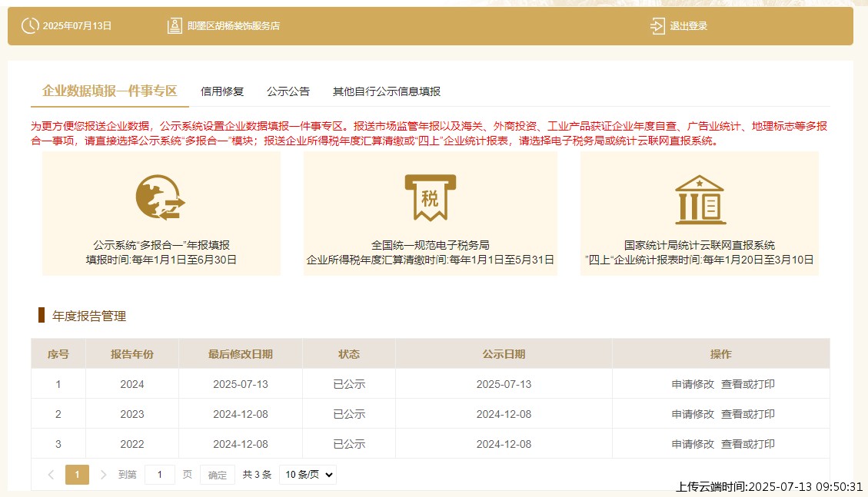Click the company name 即墨区胡杨装饰服务店
Image resolution: width=868 pixels, height=497 pixels.
[234, 26]
